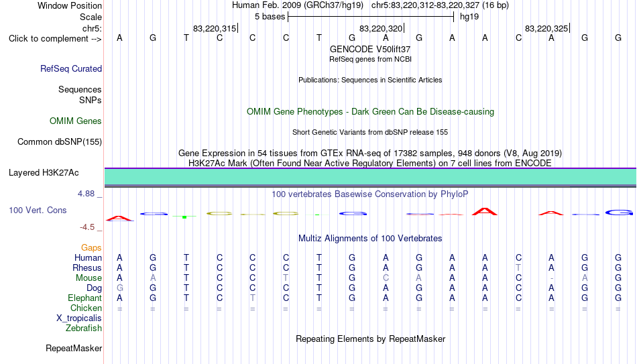Screen dimensions: 637x364
Task: Click the SNPs track label
Action: (91, 100)
